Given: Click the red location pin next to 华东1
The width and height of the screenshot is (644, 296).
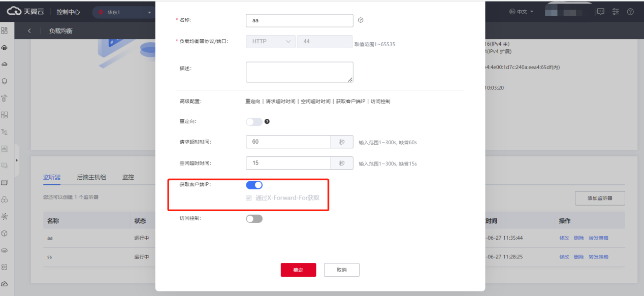Looking at the screenshot, I should point(101,12).
